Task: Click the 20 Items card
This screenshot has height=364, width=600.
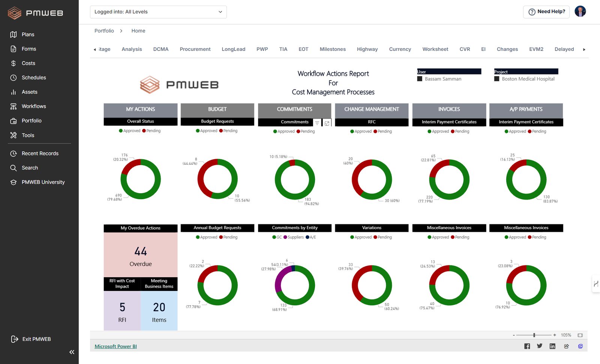Action: coord(159,311)
